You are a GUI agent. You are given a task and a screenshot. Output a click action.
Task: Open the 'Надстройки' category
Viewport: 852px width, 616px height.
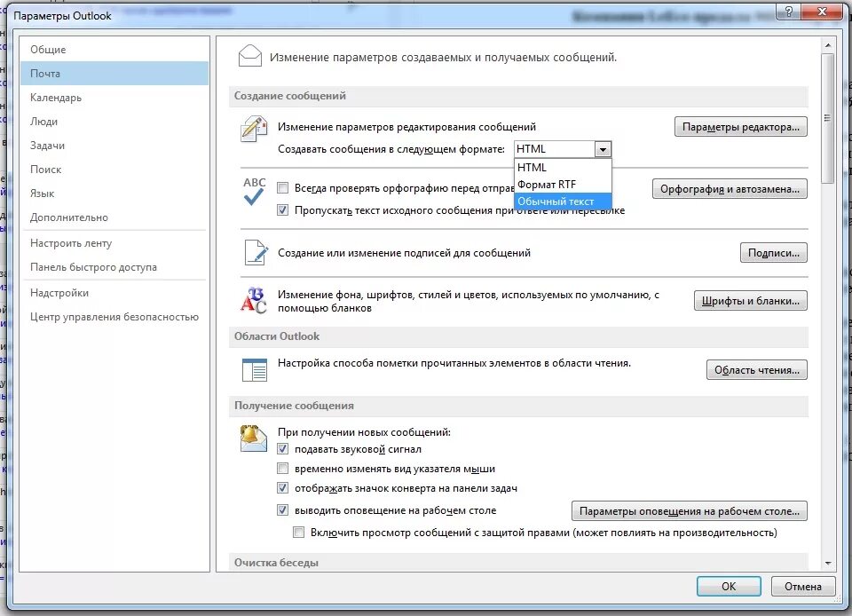(x=114, y=293)
